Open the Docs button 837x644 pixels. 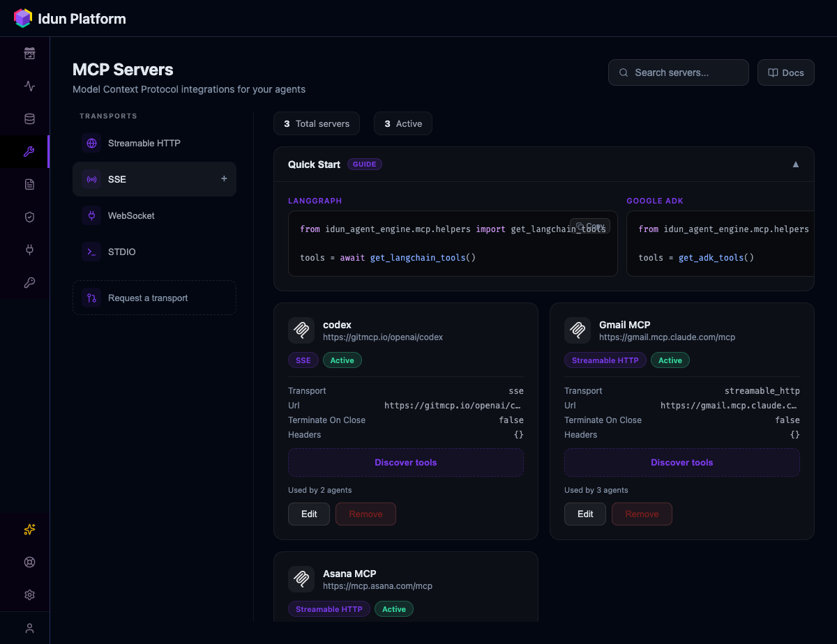coord(785,72)
